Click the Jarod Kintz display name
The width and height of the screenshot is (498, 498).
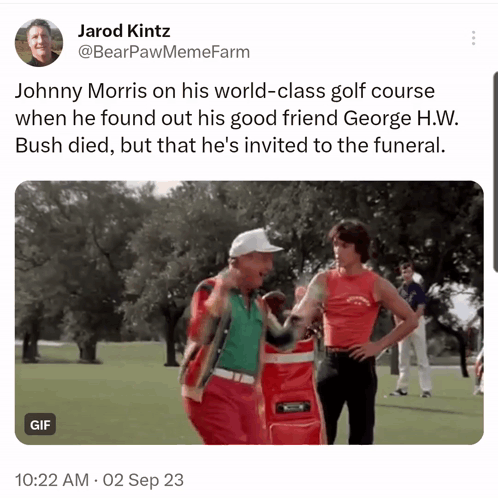click(124, 31)
